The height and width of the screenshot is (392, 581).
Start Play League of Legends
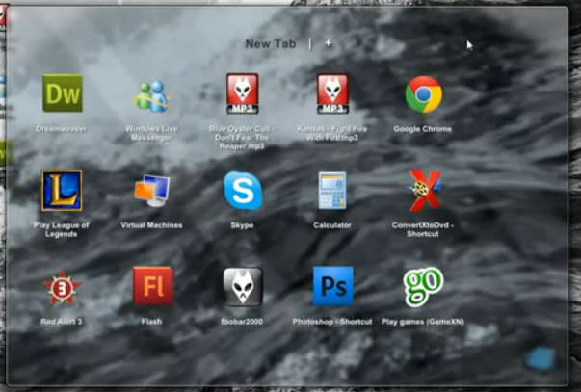pos(62,191)
